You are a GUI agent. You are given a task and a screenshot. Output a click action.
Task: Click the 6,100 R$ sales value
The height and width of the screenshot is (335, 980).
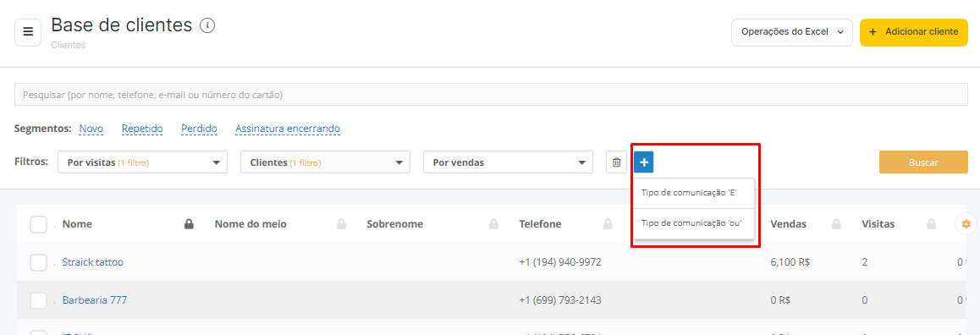click(790, 262)
